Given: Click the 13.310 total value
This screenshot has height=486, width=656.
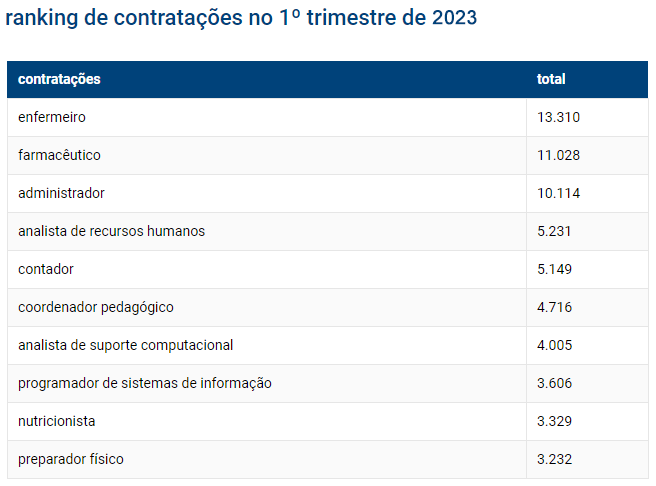Looking at the screenshot, I should click(x=558, y=117).
